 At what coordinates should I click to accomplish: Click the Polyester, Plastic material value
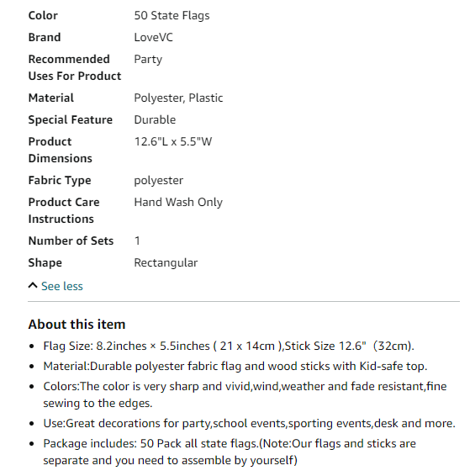[x=178, y=98]
